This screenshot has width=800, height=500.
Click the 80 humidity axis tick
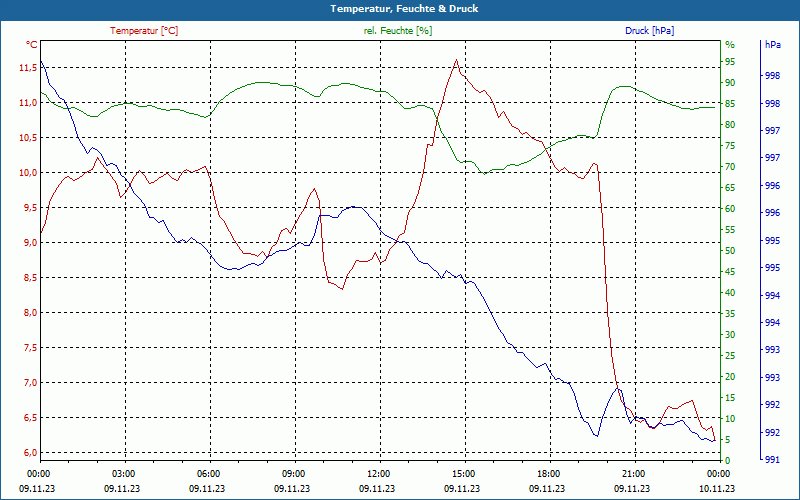pyautogui.click(x=730, y=125)
